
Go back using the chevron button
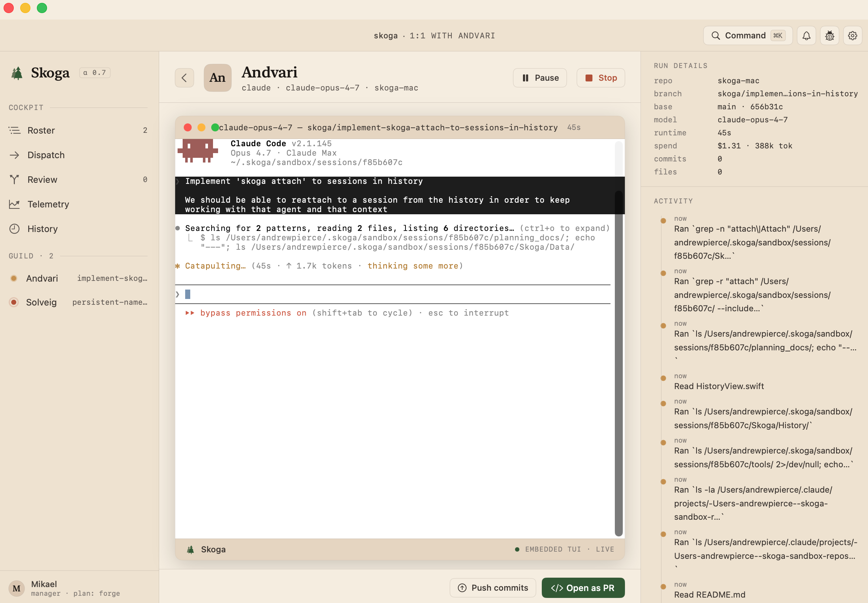click(184, 78)
